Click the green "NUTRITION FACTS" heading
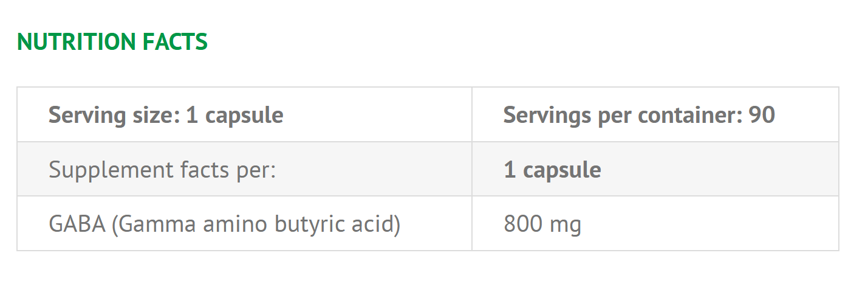Screen dimensions: 868x306 pyautogui.click(x=112, y=41)
